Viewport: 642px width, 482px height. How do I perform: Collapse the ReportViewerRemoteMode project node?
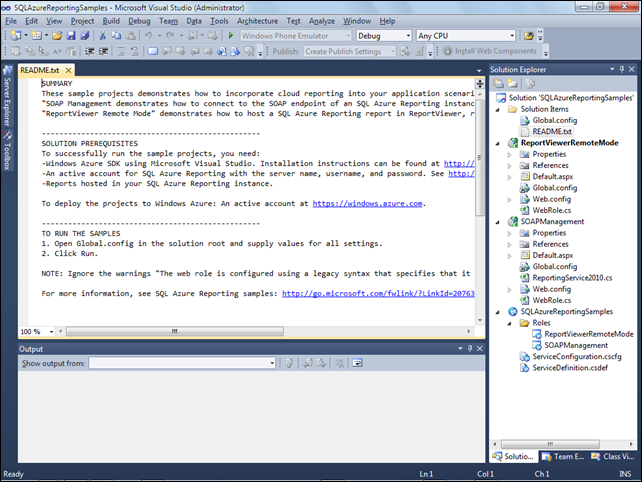(498, 143)
